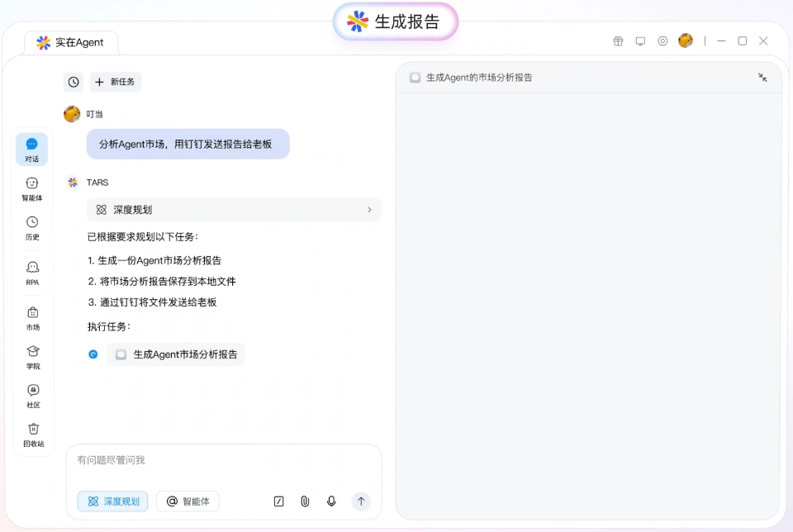Click the @ 智能体 mention button
Screen dimensions: 793x532
(188, 501)
